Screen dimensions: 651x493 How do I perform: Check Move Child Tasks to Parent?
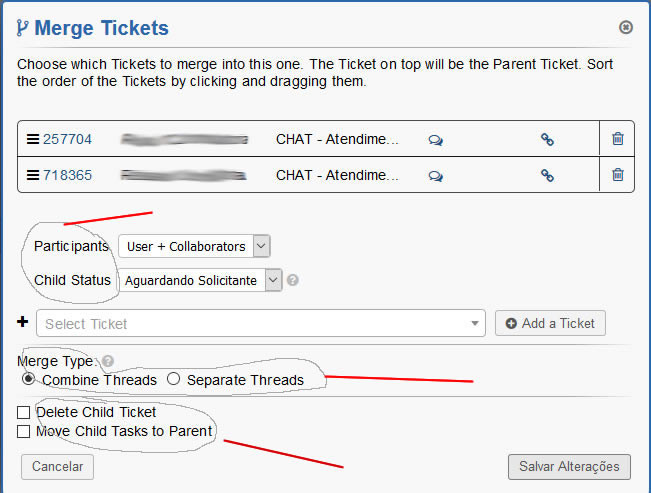pos(24,432)
